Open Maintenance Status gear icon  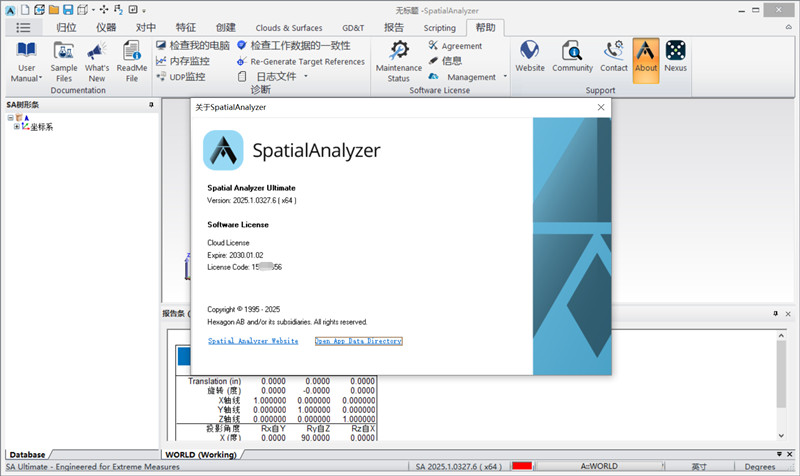point(399,51)
